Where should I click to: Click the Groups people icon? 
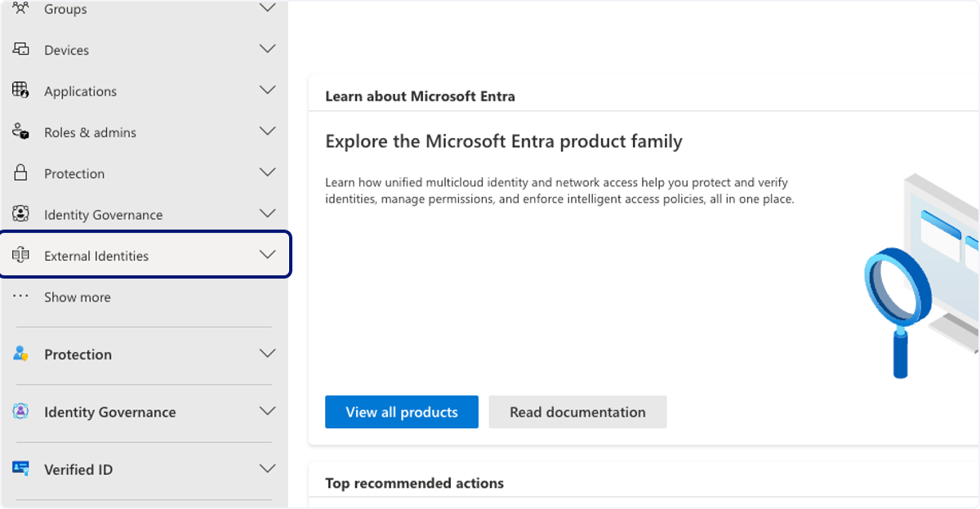20,8
